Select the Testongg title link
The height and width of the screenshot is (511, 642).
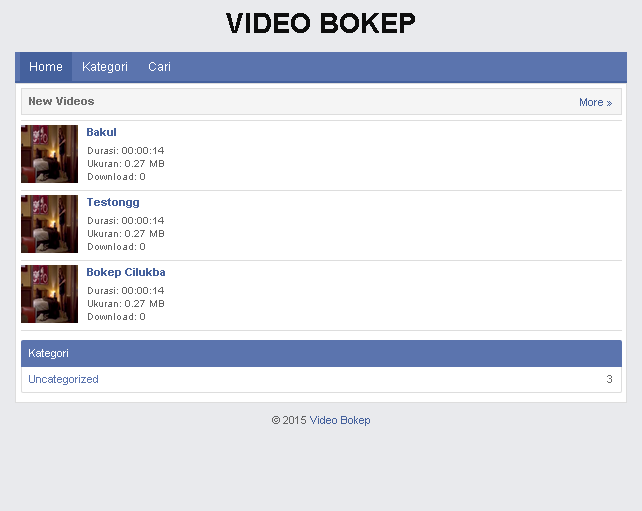coord(113,202)
